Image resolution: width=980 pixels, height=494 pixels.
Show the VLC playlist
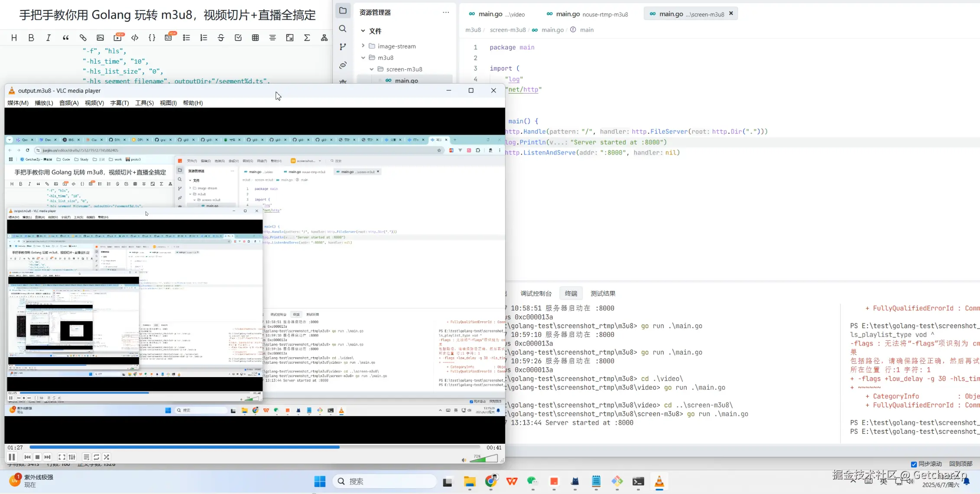pos(86,457)
